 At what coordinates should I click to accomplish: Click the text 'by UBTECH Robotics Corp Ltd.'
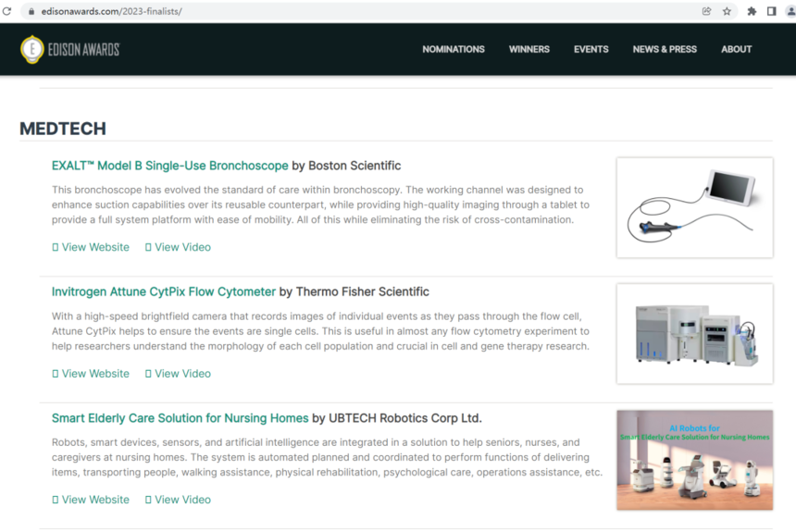(397, 418)
